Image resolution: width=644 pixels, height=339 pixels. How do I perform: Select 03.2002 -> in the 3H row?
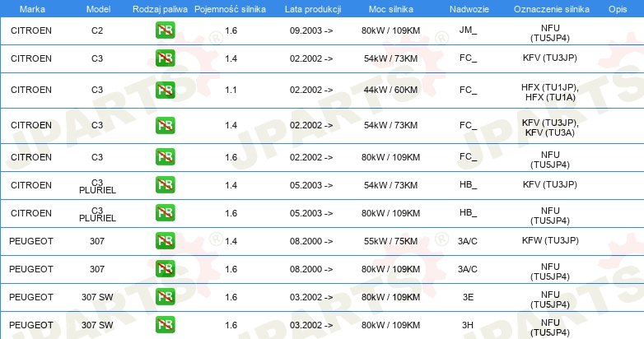click(311, 325)
